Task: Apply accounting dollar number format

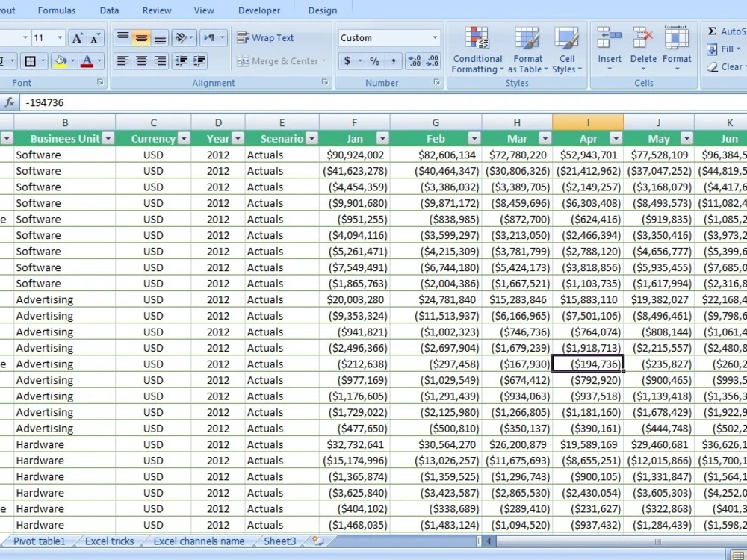Action: (347, 61)
